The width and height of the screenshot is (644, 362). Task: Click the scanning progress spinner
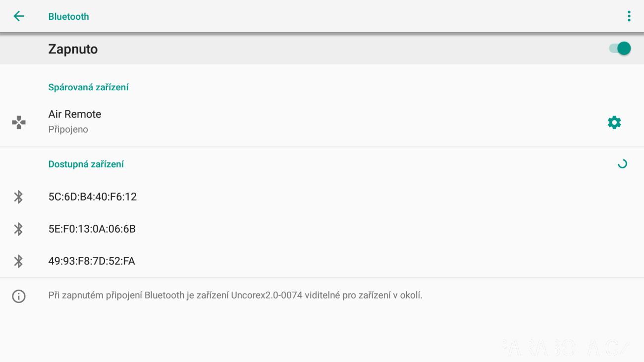click(622, 164)
